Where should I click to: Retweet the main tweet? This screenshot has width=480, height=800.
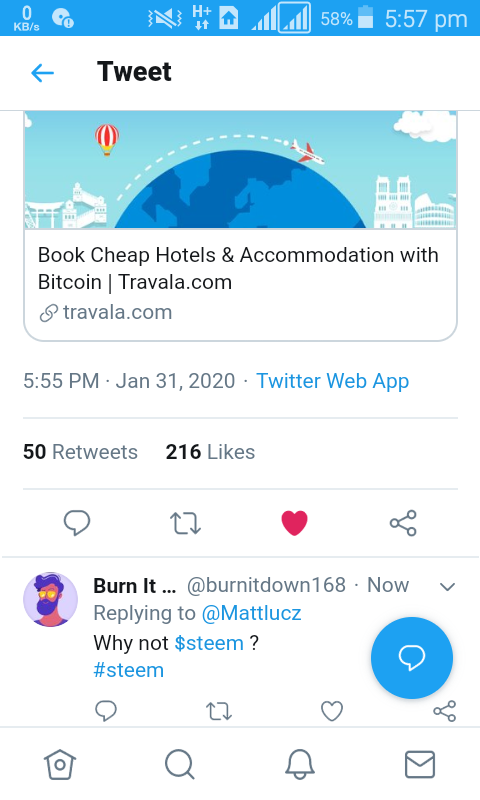[185, 523]
